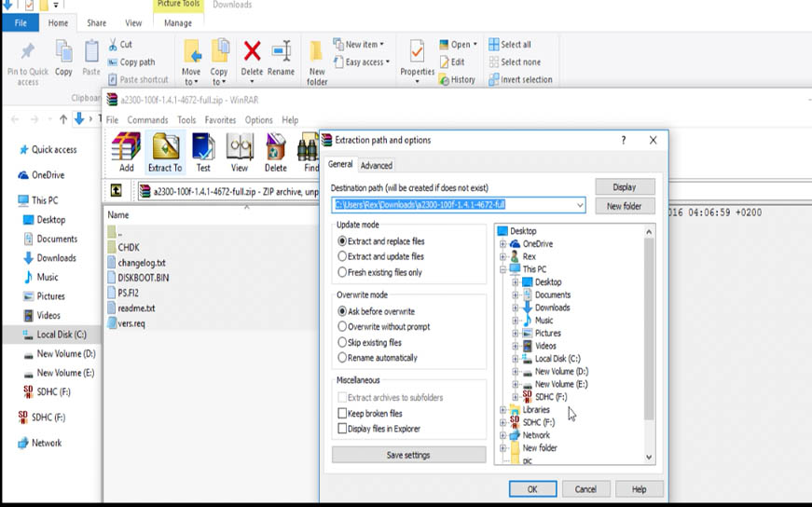
Task: Click the WinRAR Find toolbar icon
Action: pos(310,152)
